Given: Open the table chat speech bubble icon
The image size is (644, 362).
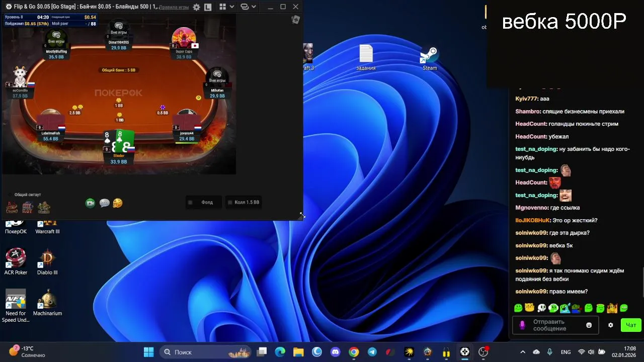Looking at the screenshot, I should pyautogui.click(x=104, y=203).
